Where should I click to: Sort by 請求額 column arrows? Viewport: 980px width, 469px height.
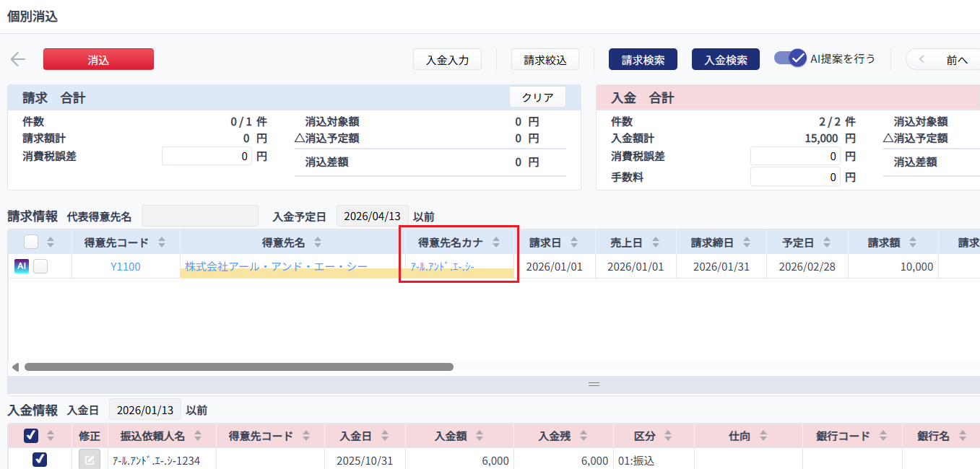coord(913,242)
